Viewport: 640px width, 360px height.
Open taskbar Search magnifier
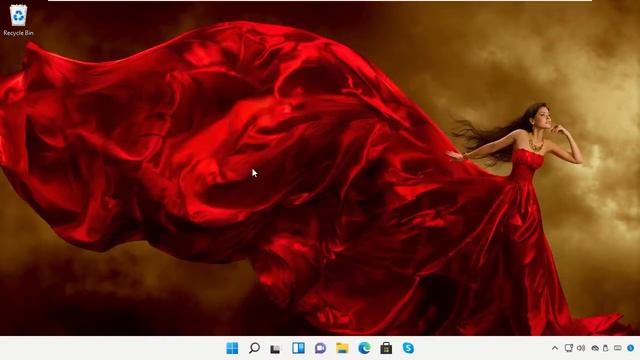(x=254, y=348)
